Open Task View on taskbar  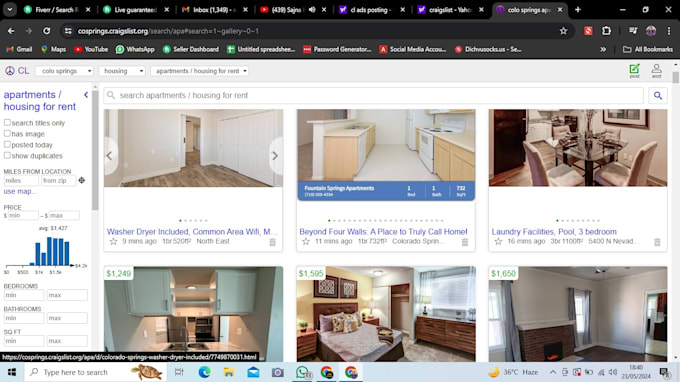(179, 372)
